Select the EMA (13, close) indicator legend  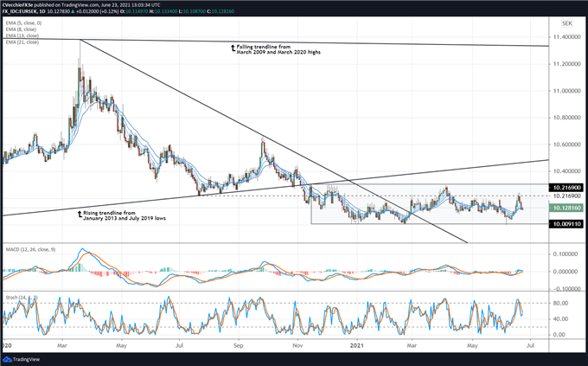point(22,35)
